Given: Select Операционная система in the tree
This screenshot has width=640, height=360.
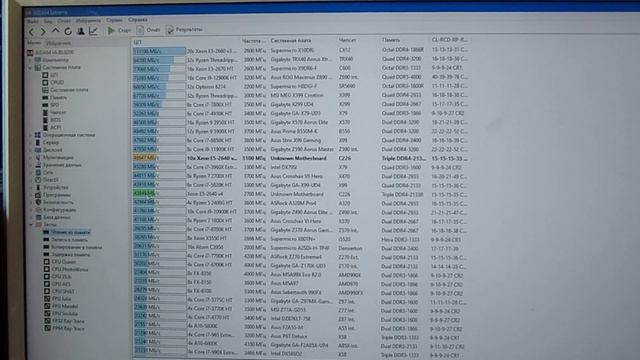Looking at the screenshot, I should [x=65, y=135].
